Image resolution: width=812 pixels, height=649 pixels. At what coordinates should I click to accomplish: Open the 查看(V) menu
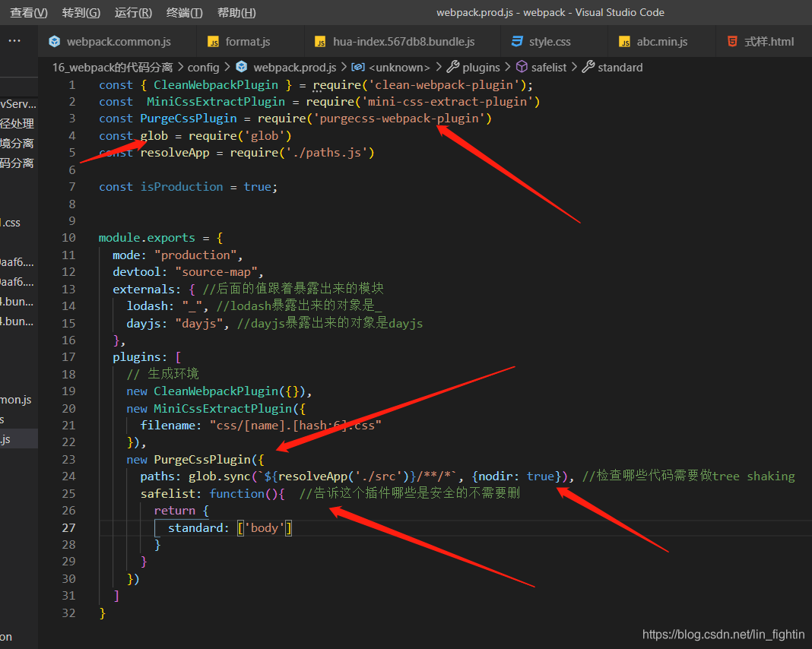(28, 12)
